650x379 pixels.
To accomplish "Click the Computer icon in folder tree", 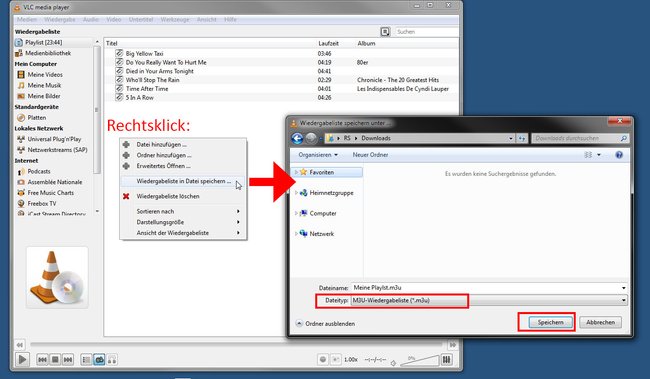I will pyautogui.click(x=303, y=213).
